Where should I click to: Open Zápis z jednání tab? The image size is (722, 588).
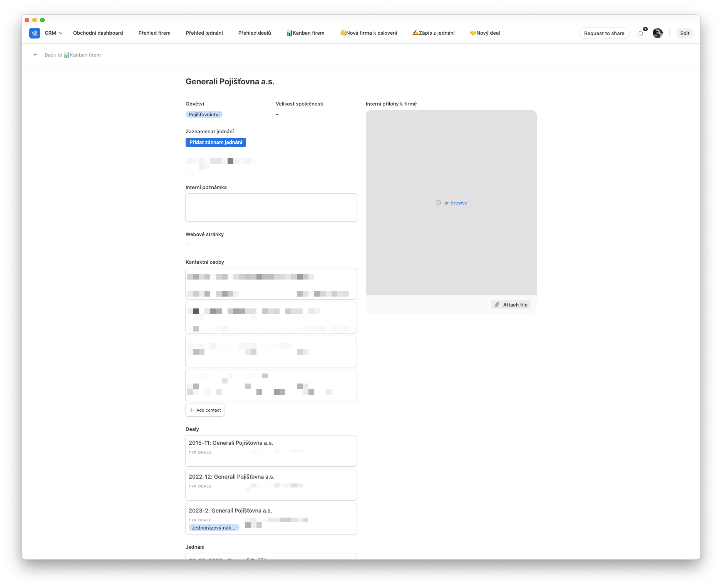433,33
